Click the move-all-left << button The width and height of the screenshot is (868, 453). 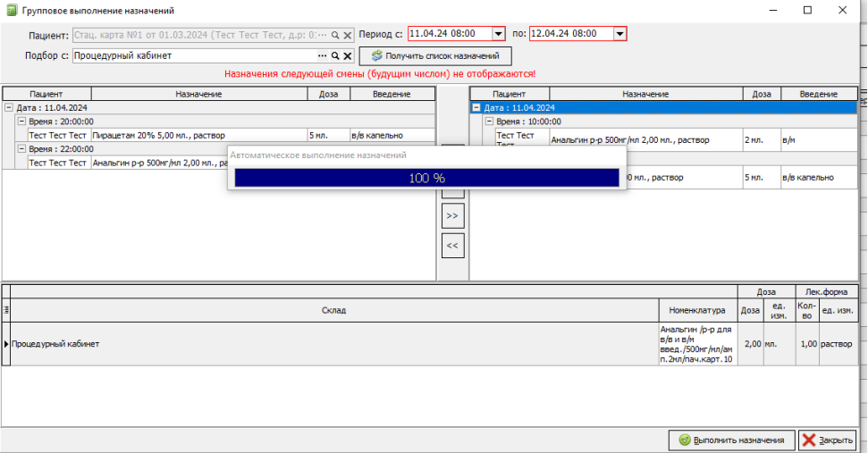(453, 246)
